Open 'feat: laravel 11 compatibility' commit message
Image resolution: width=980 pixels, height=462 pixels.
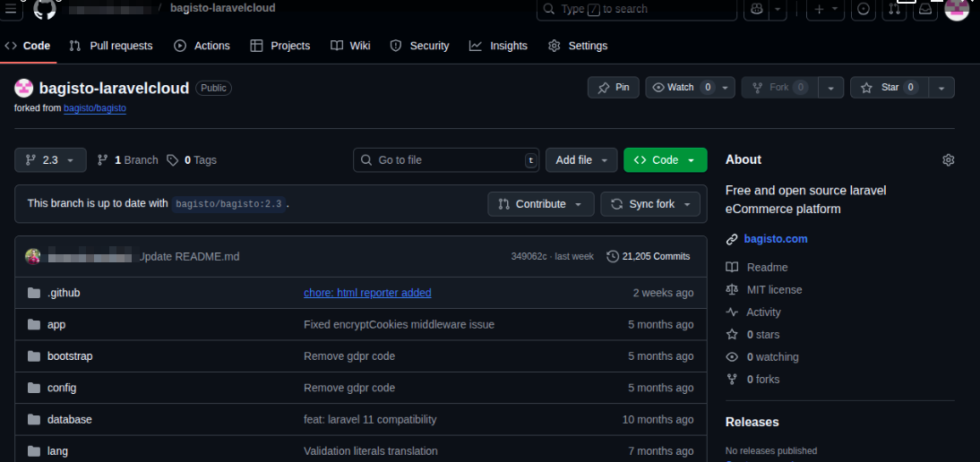coord(370,420)
